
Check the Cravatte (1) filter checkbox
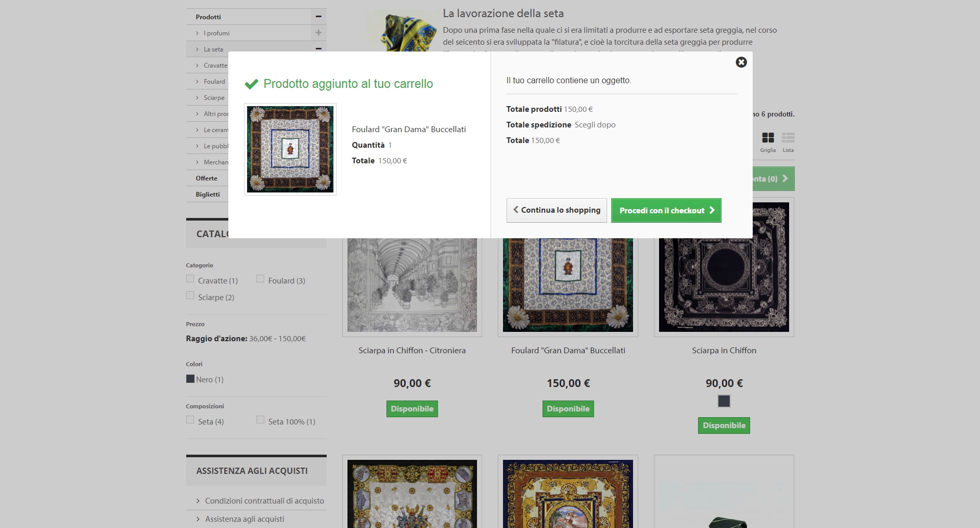[x=190, y=278]
